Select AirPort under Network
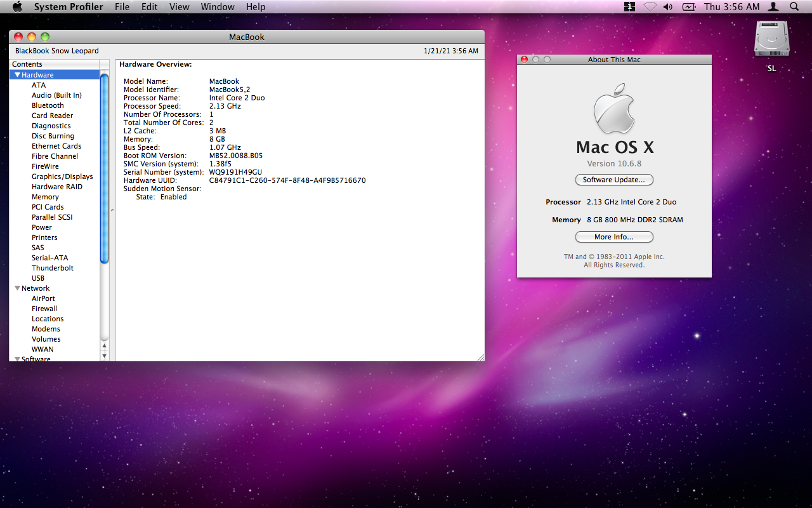812x508 pixels. click(x=43, y=298)
